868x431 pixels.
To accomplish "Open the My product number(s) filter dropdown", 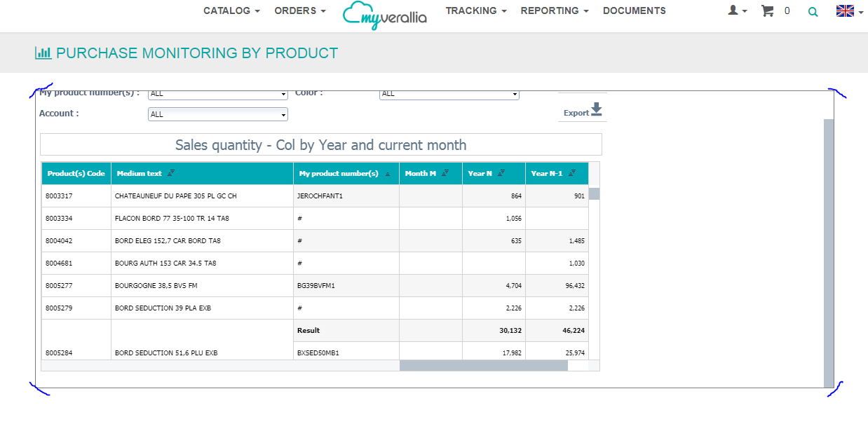I will (x=217, y=94).
